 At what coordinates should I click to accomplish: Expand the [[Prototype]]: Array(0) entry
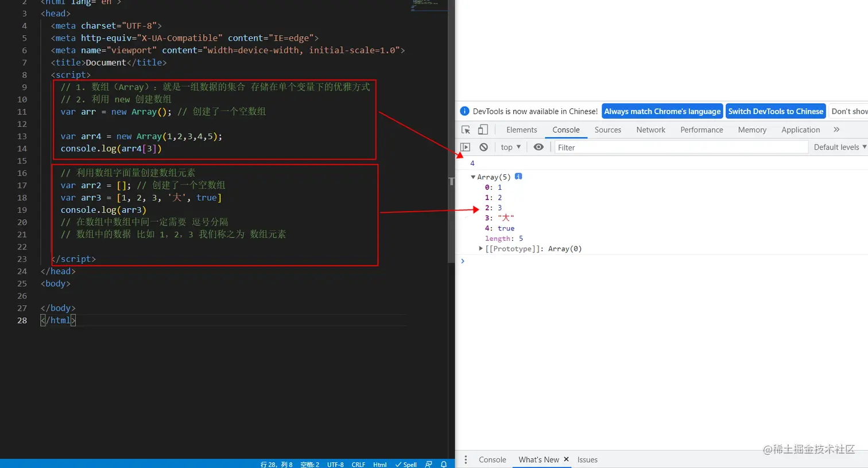(481, 249)
